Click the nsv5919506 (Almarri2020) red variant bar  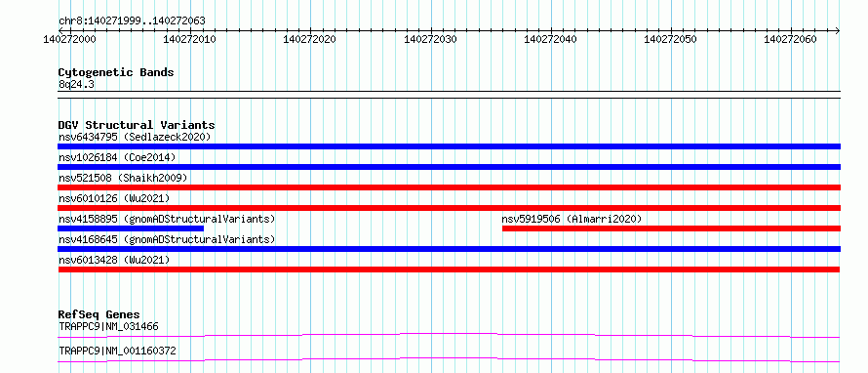coord(672,228)
